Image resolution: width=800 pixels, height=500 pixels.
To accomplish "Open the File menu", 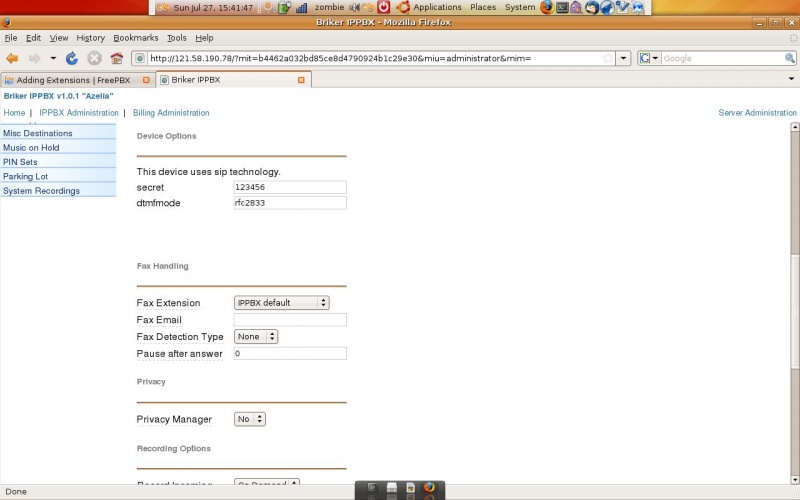I will (x=11, y=38).
